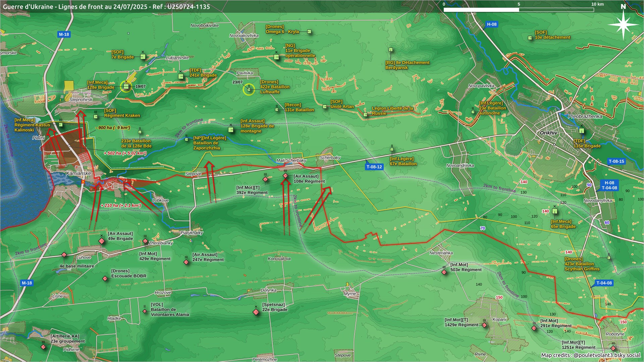Screen dimensions: 644x362
Task: Click the Stepnohirsk town label
Action: pos(81,100)
